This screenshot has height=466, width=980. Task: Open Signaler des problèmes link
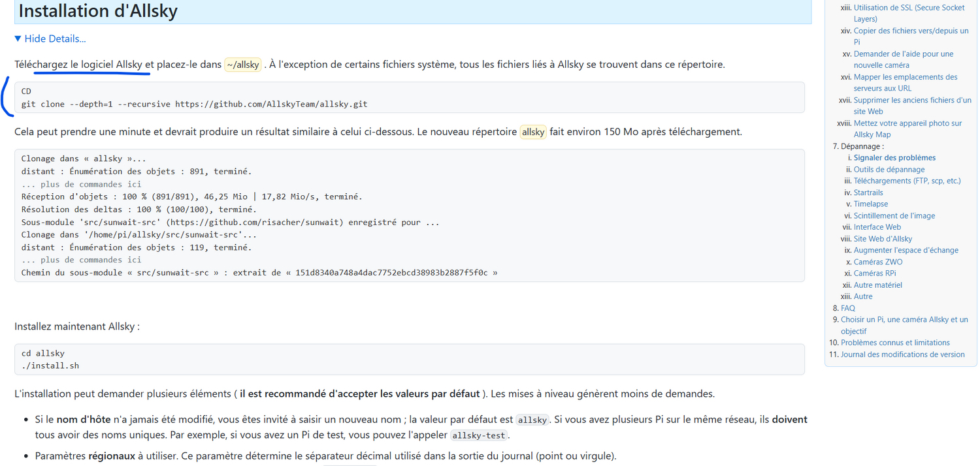(x=894, y=158)
